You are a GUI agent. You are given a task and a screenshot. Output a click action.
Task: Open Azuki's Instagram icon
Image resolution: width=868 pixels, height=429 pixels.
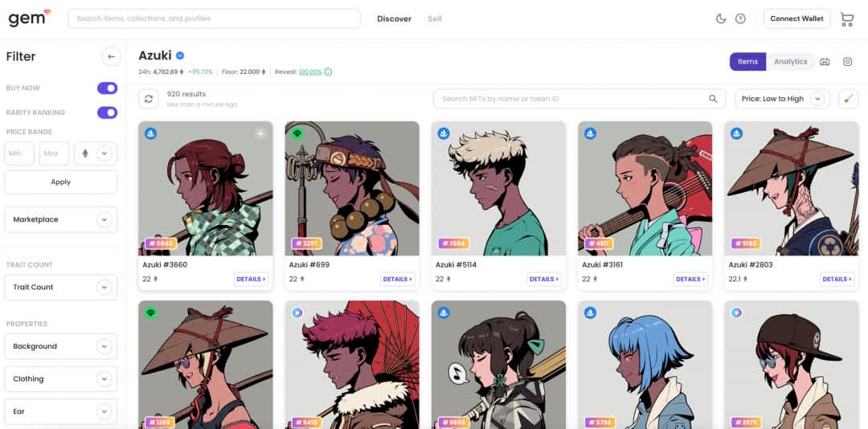848,62
